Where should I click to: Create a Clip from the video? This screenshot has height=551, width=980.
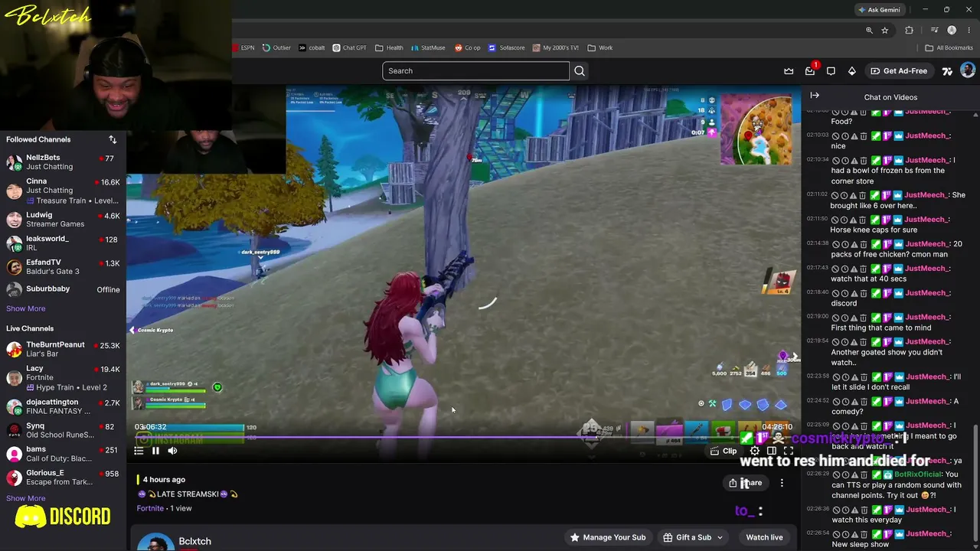click(x=724, y=451)
